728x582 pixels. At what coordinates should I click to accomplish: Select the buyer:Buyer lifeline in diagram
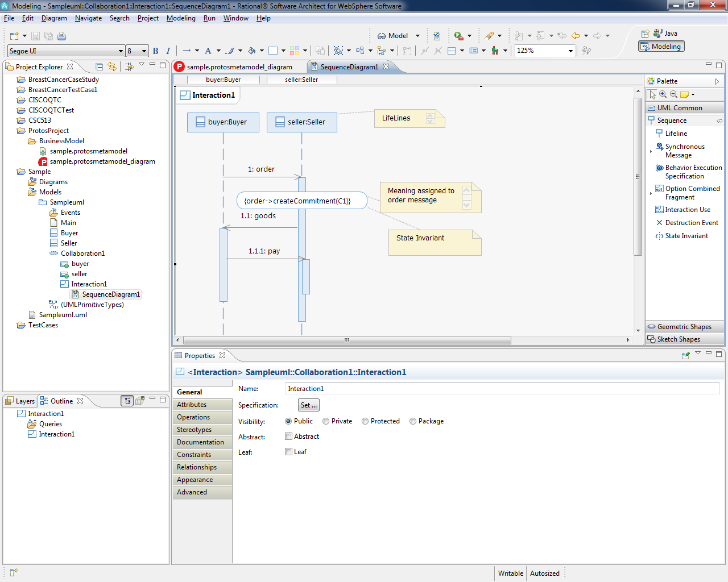pos(223,122)
